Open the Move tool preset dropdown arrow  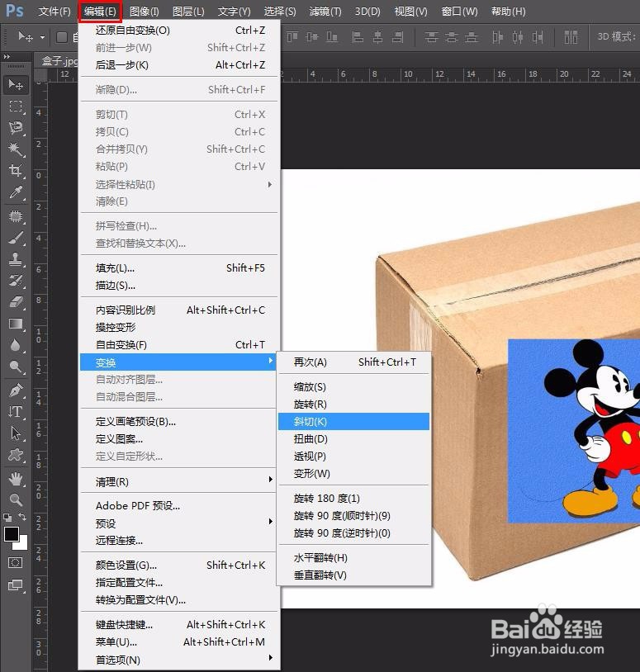tap(42, 37)
